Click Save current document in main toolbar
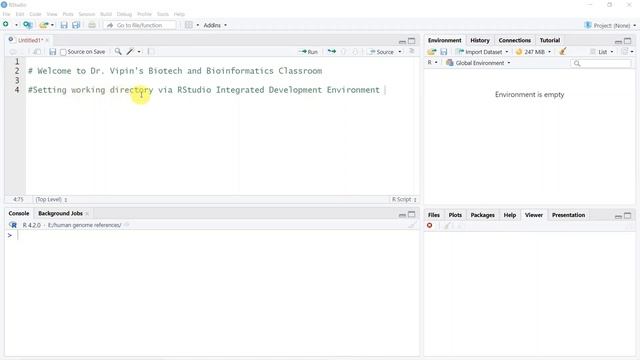 pyautogui.click(x=64, y=25)
